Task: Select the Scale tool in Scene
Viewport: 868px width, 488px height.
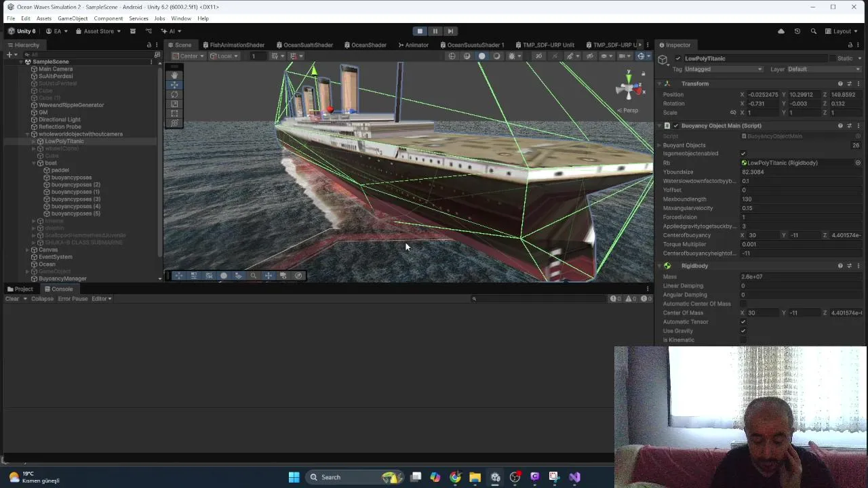Action: tap(174, 104)
